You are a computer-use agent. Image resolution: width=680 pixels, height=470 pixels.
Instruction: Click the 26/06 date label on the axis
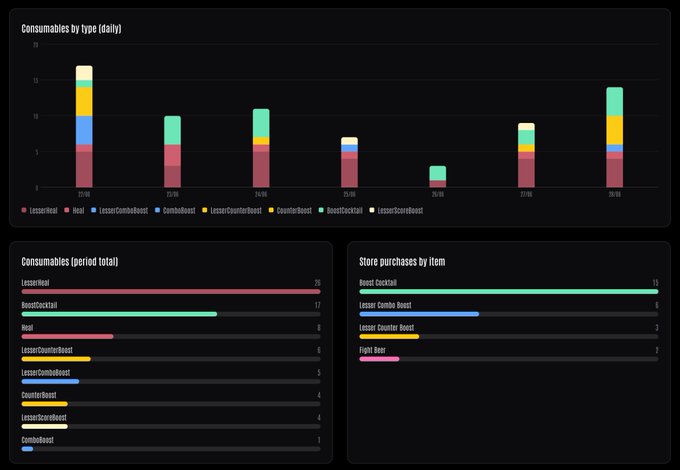(x=438, y=194)
